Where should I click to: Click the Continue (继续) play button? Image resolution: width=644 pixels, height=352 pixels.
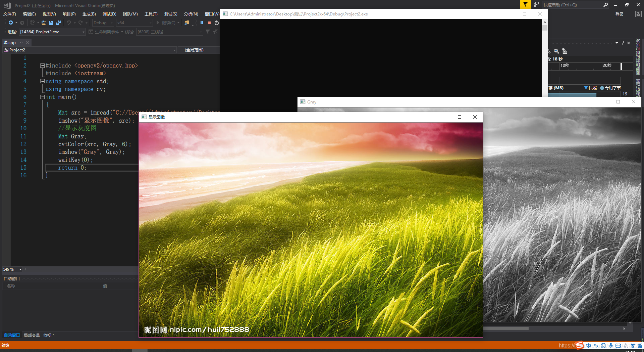tap(165, 23)
